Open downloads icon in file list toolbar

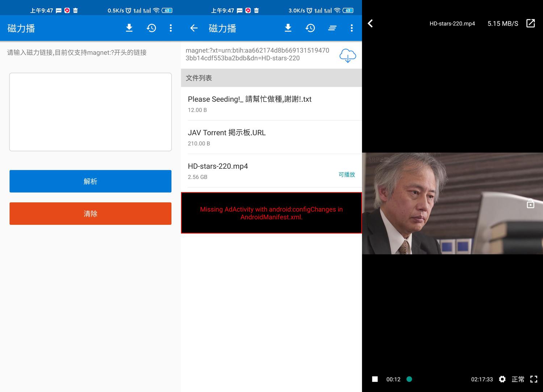point(288,28)
